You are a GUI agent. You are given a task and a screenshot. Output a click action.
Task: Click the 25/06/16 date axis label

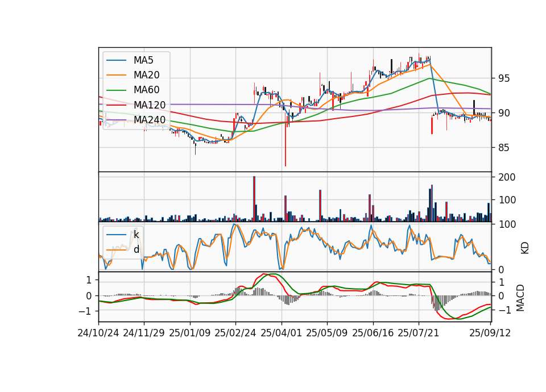tap(373, 333)
